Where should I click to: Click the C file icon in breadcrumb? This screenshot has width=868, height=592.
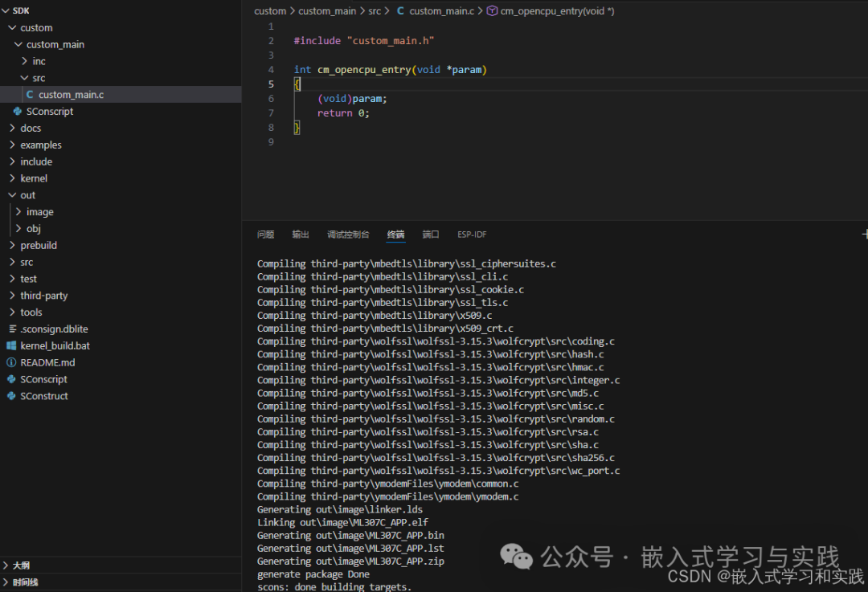tap(400, 11)
